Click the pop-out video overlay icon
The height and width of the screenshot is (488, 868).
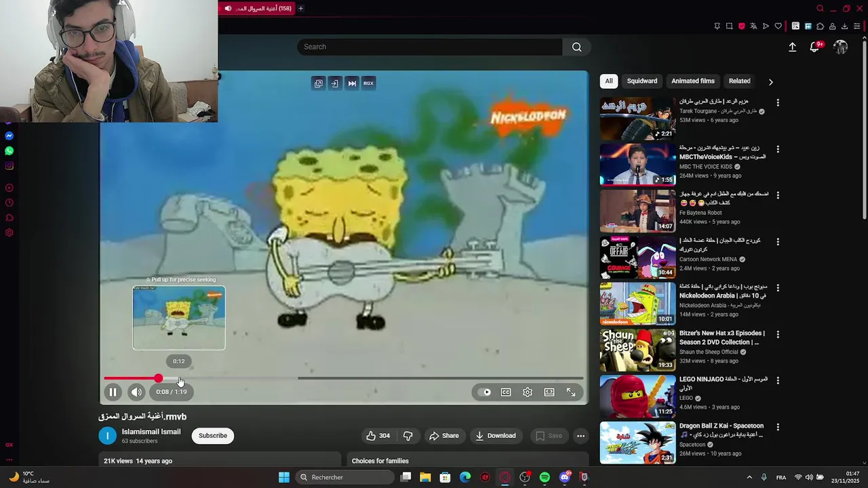tap(319, 83)
